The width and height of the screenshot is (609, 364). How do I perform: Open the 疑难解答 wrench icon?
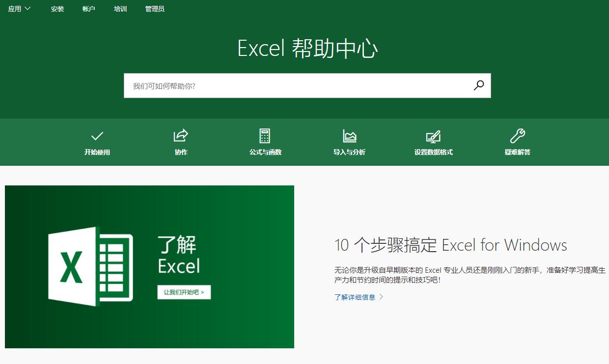point(517,136)
